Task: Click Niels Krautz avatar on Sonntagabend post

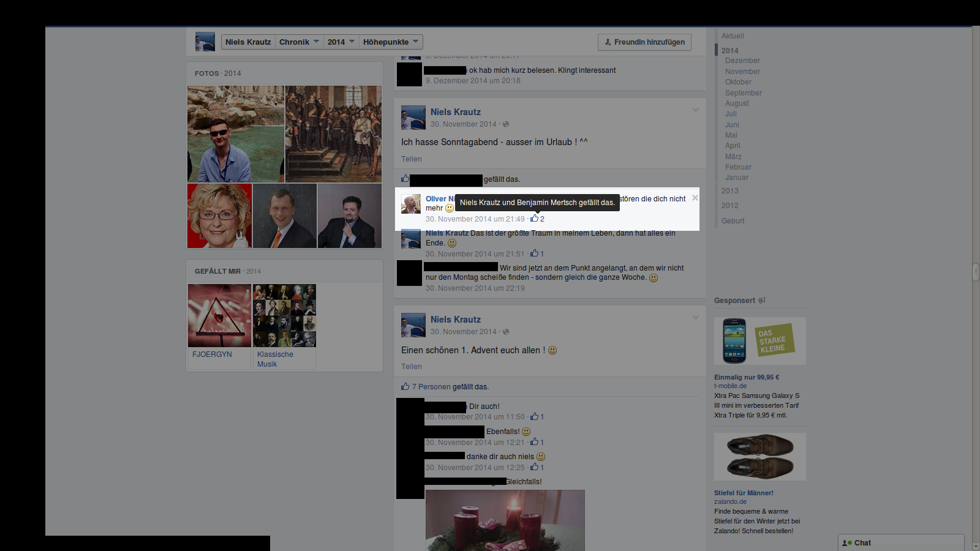Action: [413, 118]
